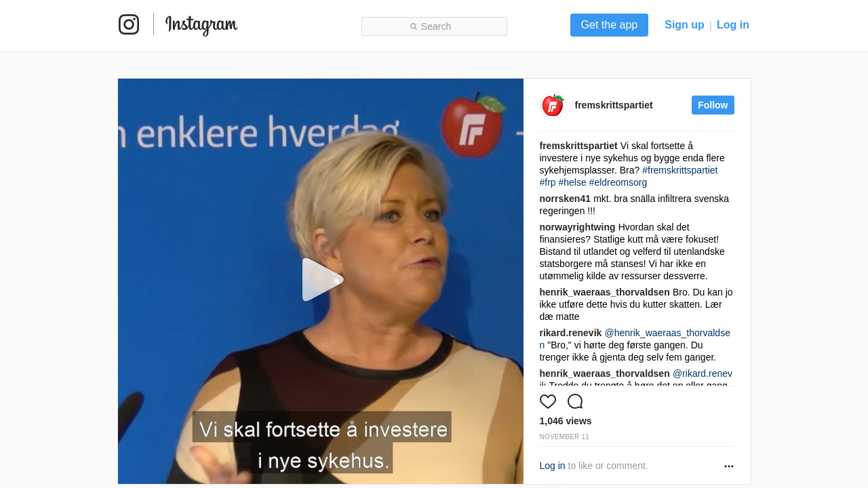Like the post with the heart icon
Image resolution: width=868 pixels, height=488 pixels.
[x=548, y=401]
